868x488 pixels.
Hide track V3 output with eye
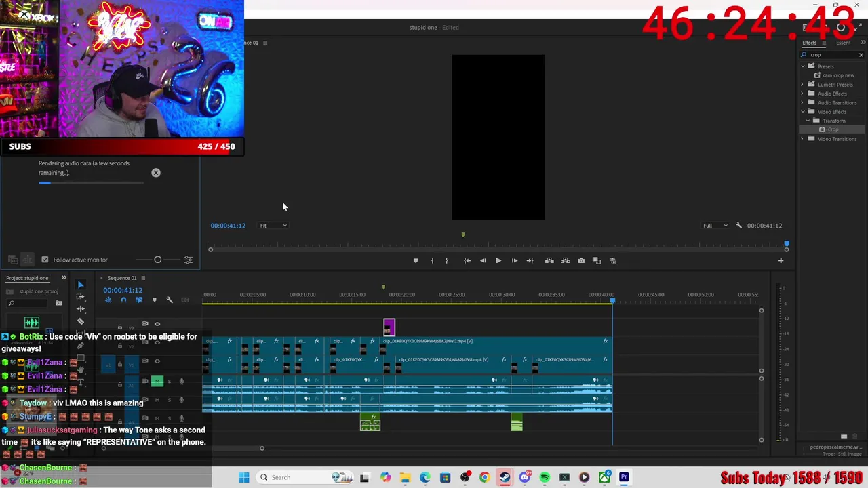(x=157, y=324)
